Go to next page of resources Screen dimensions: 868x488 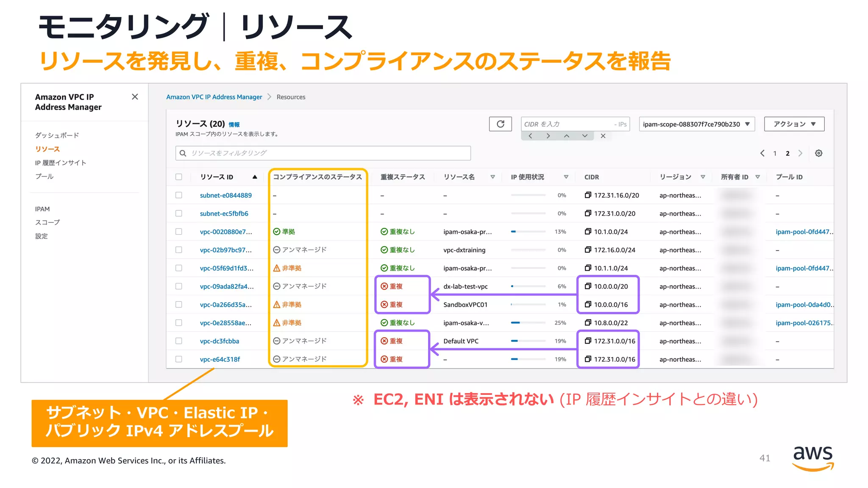[x=800, y=153]
